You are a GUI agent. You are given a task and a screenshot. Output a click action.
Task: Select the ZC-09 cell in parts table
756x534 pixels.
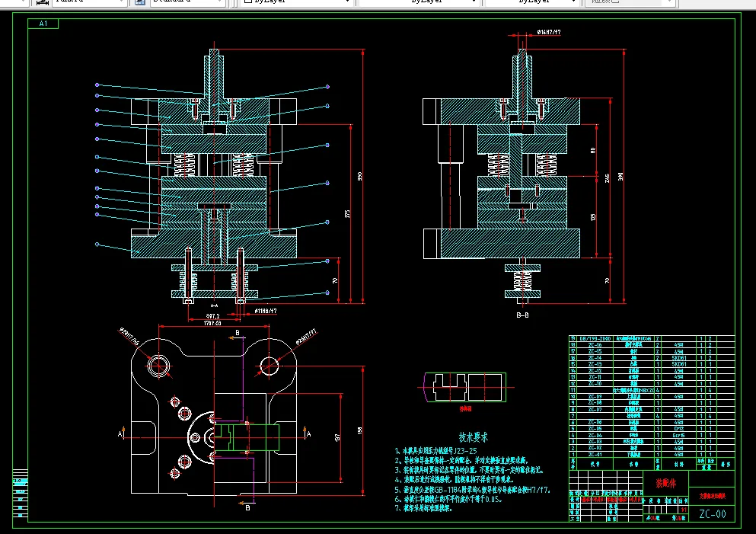tap(595, 397)
